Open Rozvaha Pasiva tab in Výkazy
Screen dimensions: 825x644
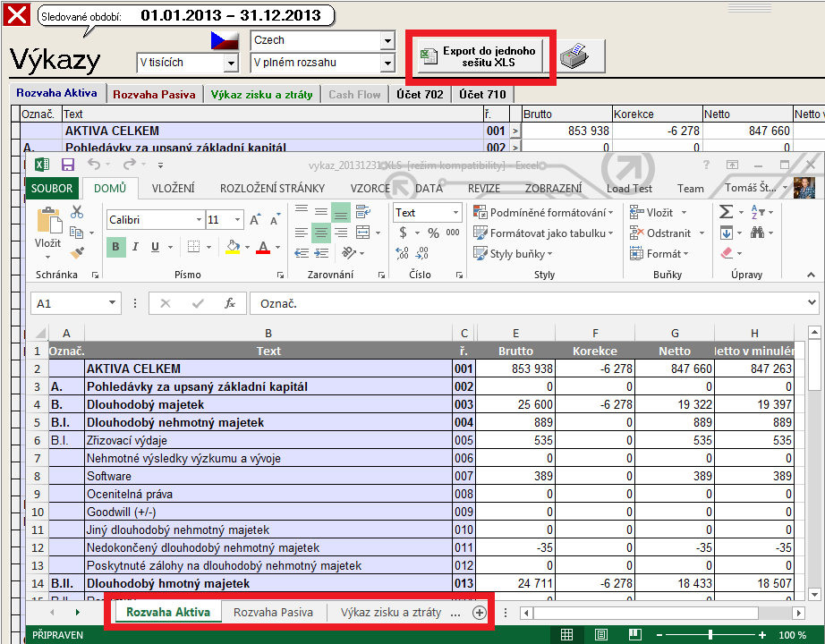pyautogui.click(x=154, y=95)
